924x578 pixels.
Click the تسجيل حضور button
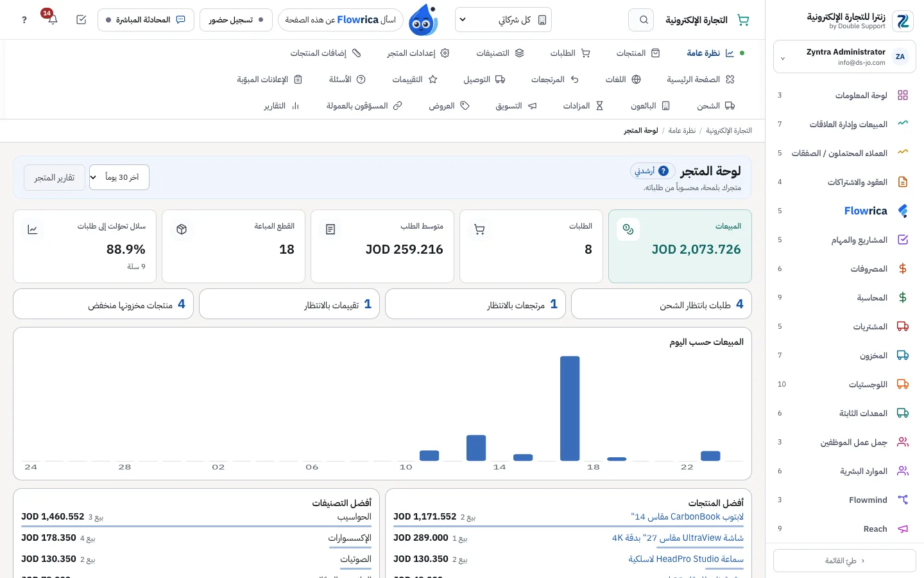[x=236, y=20]
